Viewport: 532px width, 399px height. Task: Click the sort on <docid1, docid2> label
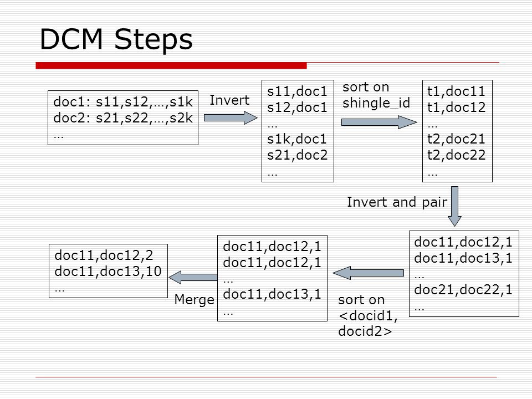(368, 315)
